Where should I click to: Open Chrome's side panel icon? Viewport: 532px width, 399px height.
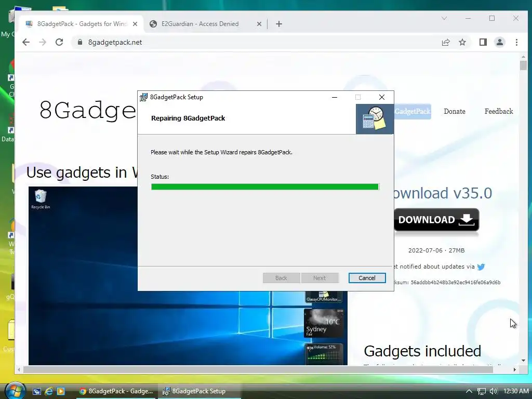point(483,42)
